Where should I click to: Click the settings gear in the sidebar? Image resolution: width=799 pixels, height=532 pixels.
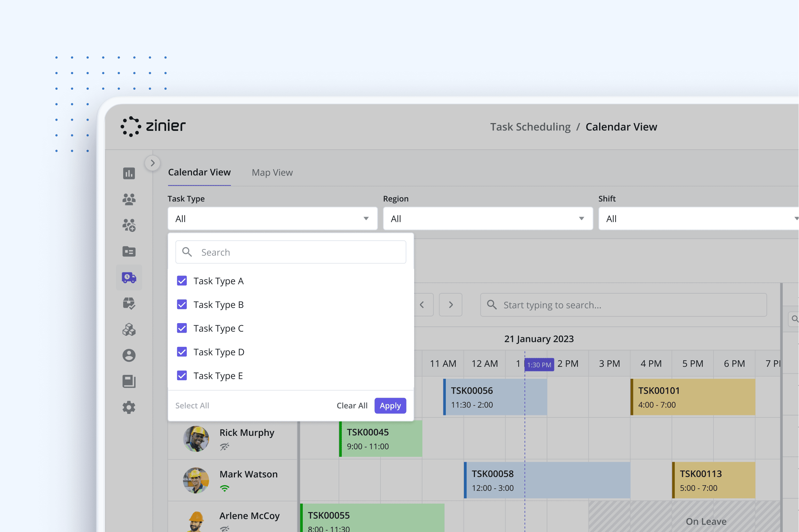[129, 407]
